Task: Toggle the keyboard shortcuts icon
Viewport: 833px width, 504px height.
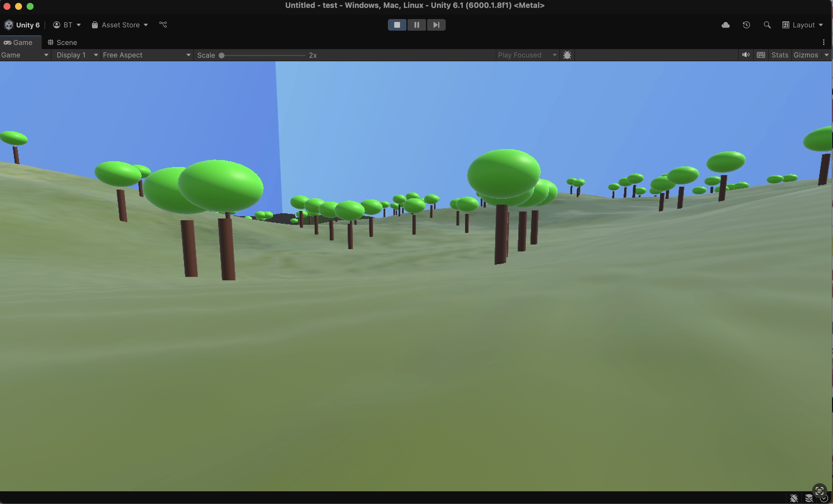Action: 761,55
